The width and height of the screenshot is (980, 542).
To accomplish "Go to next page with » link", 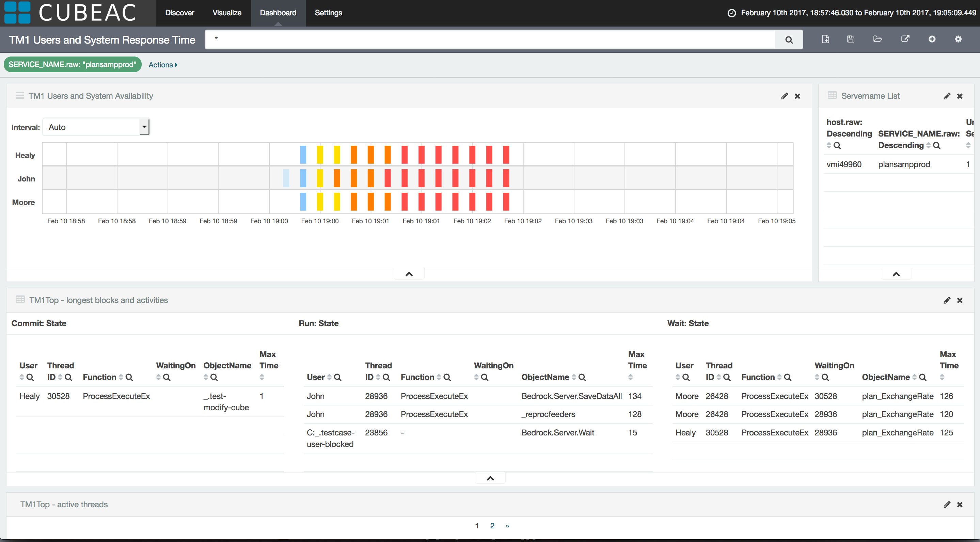I will point(507,526).
